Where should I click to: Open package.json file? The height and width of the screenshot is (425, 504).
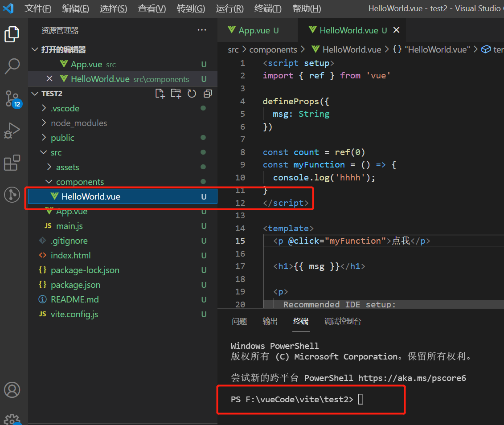click(x=123, y=285)
